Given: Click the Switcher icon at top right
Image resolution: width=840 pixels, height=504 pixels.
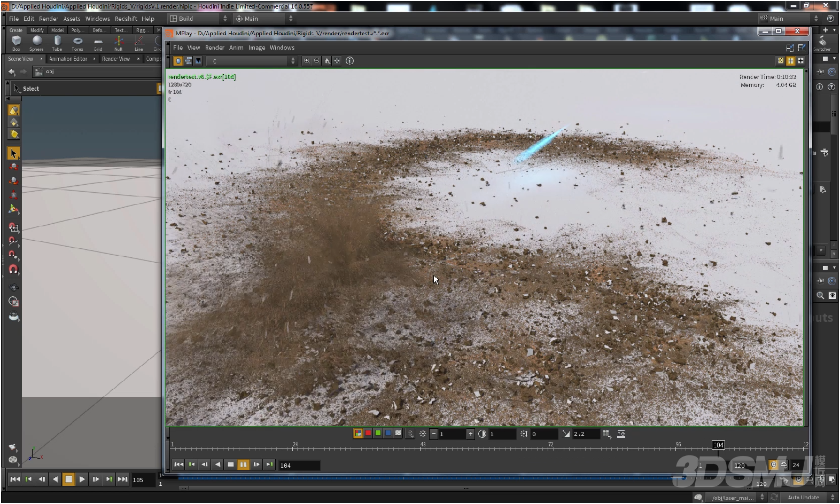Looking at the screenshot, I should coord(822,43).
